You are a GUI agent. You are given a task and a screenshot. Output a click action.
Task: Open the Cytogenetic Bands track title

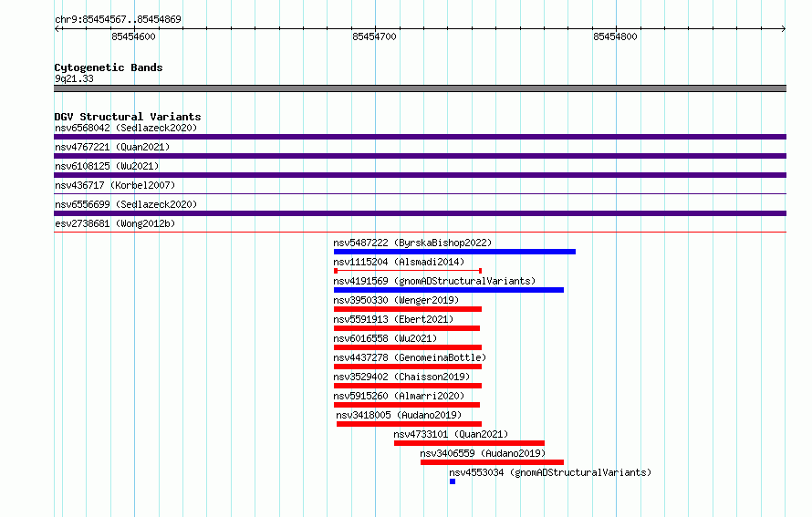[x=109, y=67]
